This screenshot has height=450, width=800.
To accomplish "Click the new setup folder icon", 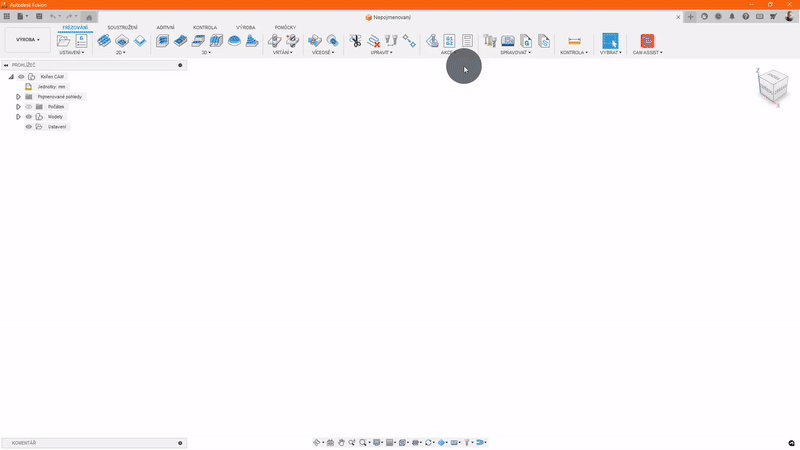I will (x=64, y=41).
